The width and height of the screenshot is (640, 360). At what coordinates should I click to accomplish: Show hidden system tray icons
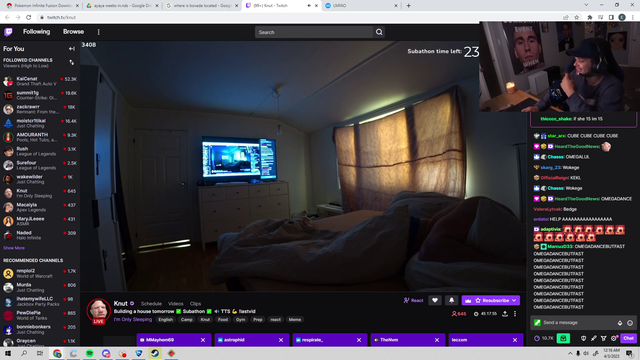570,353
